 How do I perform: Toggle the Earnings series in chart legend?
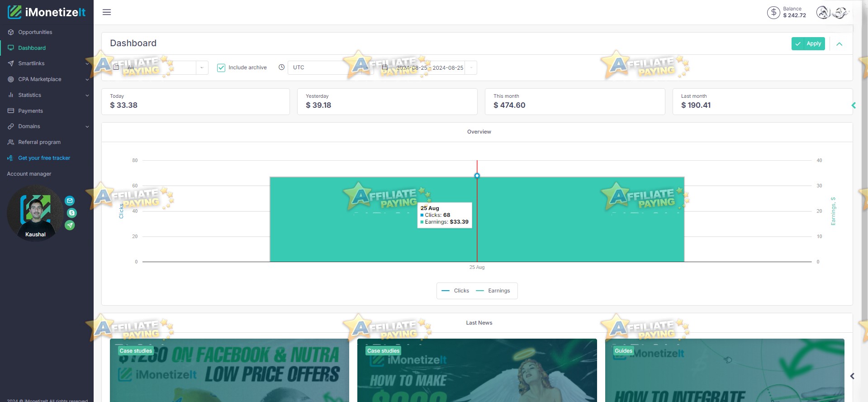(x=493, y=291)
